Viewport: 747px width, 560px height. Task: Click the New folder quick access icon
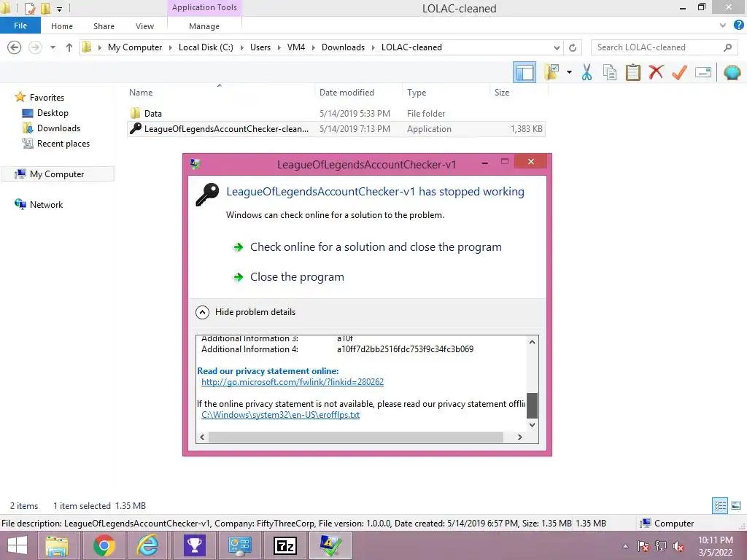[x=46, y=8]
